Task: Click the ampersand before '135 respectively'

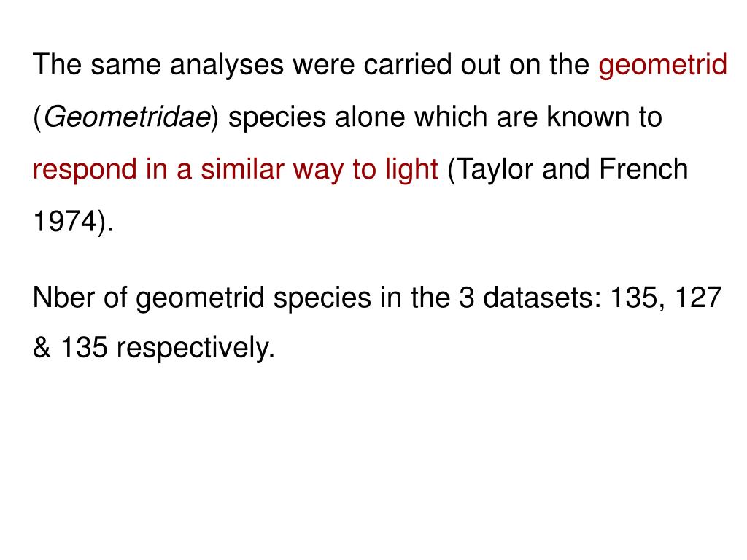Action: (x=42, y=348)
